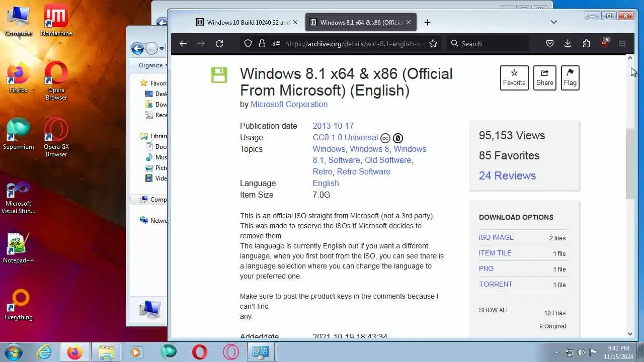644x362 pixels.
Task: Open the CC0 1.0 Universal license link
Action: pos(345,137)
